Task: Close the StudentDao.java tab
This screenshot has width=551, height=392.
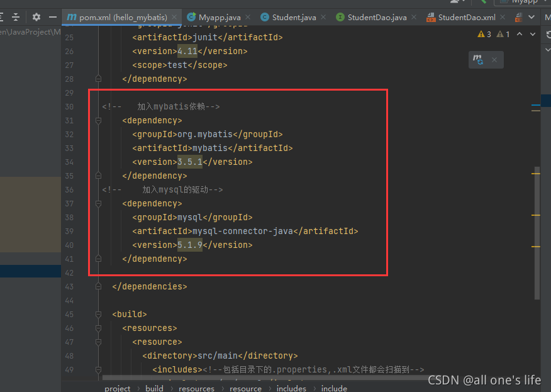Action: pyautogui.click(x=414, y=17)
